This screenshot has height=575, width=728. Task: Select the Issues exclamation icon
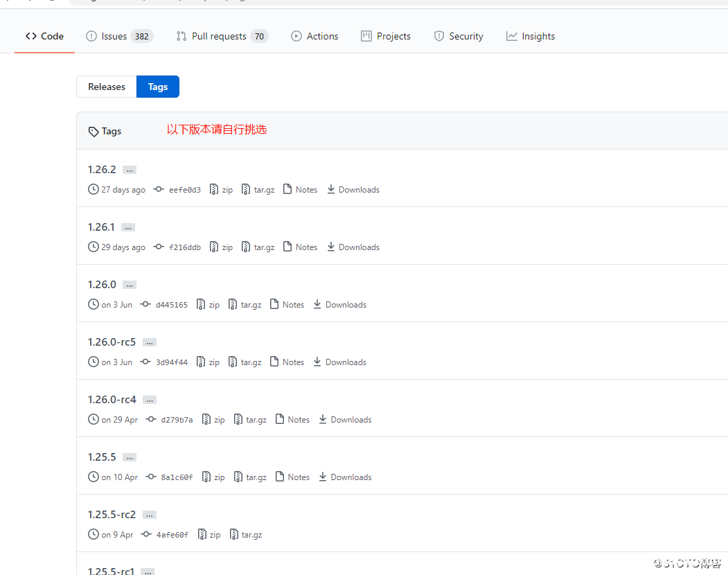tap(90, 36)
